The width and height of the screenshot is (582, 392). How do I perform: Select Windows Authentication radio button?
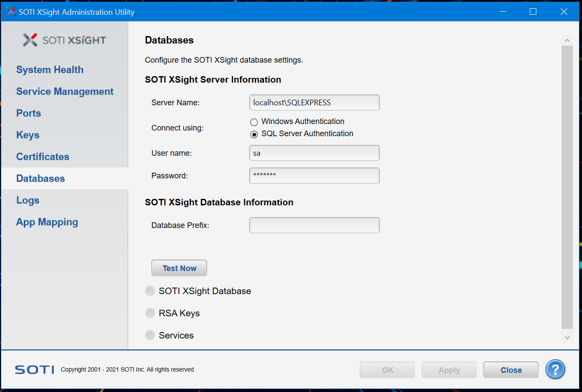pyautogui.click(x=254, y=122)
